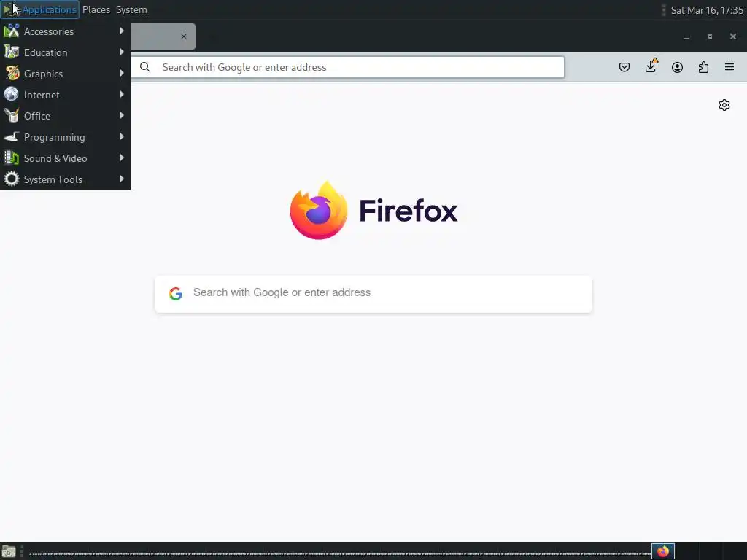This screenshot has height=560, width=747.
Task: Click the magnifier icon in address bar
Action: click(x=145, y=67)
